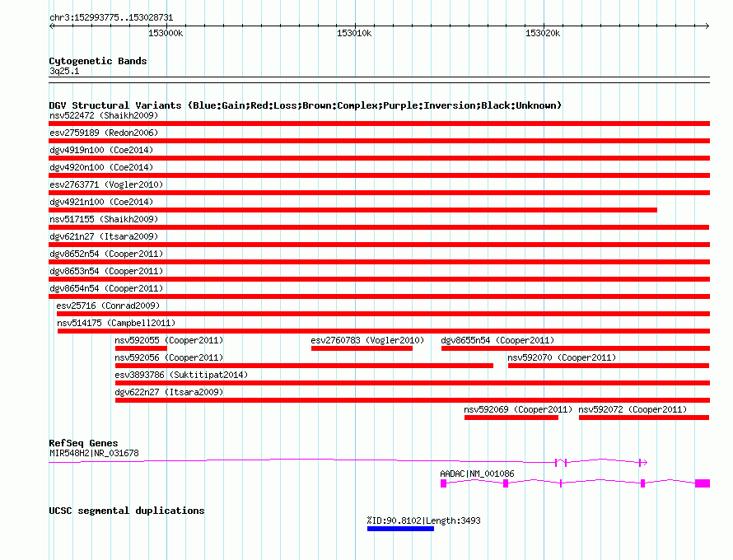The image size is (733, 560).
Task: Open the dgv621n27 (Itsara2009) variant
Action: (104, 236)
